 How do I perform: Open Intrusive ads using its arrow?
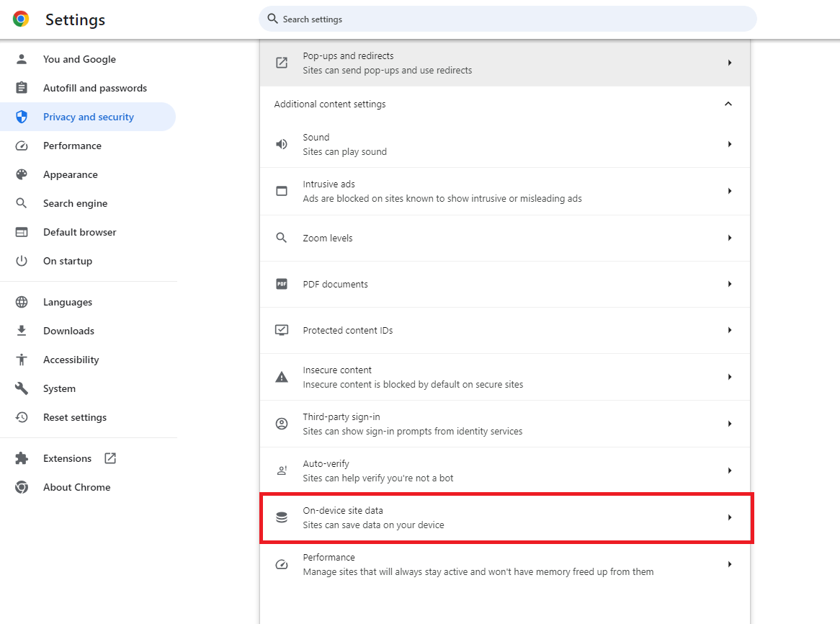coord(729,191)
